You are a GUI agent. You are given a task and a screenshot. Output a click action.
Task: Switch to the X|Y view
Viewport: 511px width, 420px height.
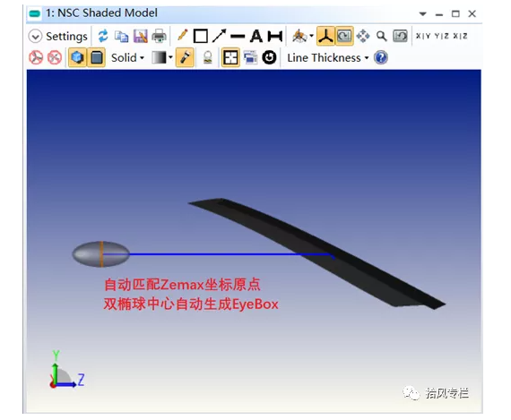point(423,36)
